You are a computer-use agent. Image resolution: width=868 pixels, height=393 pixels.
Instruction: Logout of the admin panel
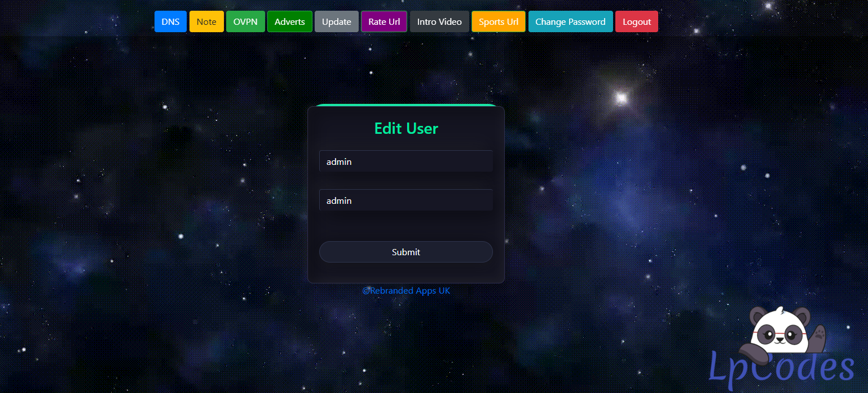pos(637,21)
